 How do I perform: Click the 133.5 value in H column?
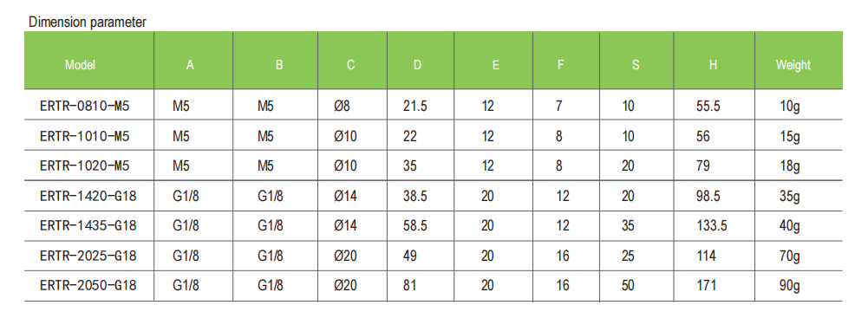click(x=711, y=225)
